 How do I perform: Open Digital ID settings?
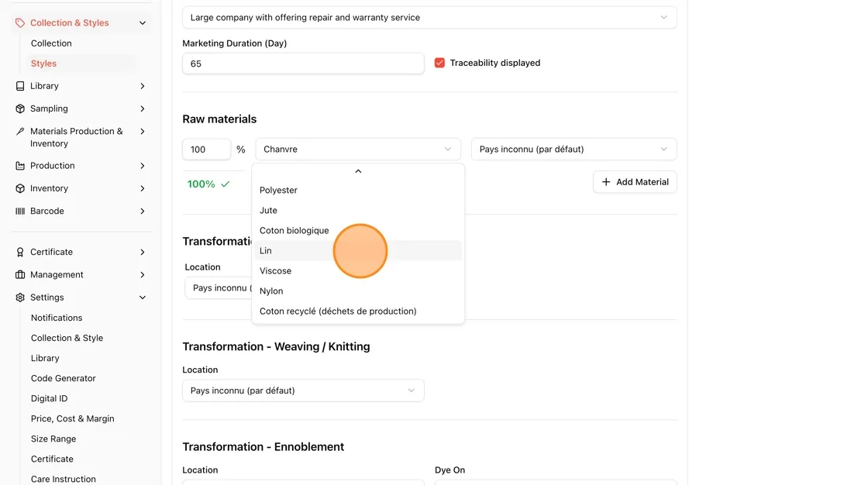pyautogui.click(x=50, y=399)
